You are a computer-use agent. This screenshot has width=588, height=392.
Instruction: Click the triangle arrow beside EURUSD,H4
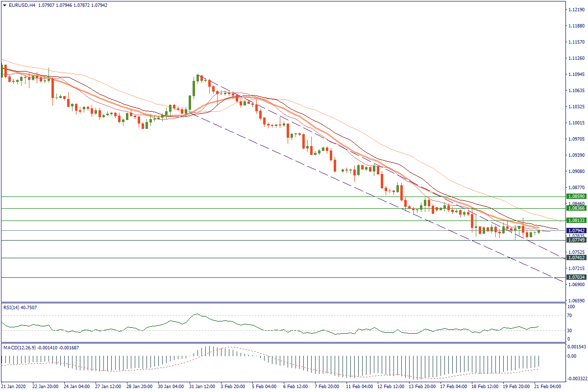pos(5,5)
